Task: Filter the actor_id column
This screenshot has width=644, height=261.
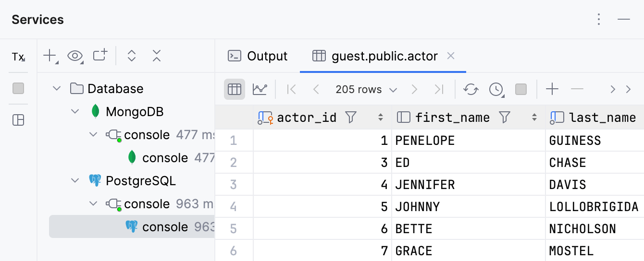Action: (x=351, y=117)
